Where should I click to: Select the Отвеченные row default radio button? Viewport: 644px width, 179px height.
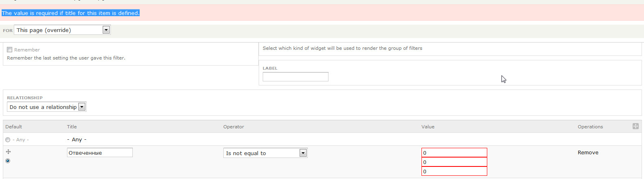8,161
